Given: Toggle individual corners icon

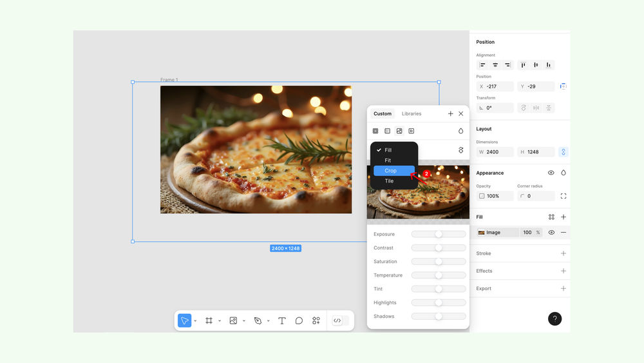Looking at the screenshot, I should tap(563, 196).
